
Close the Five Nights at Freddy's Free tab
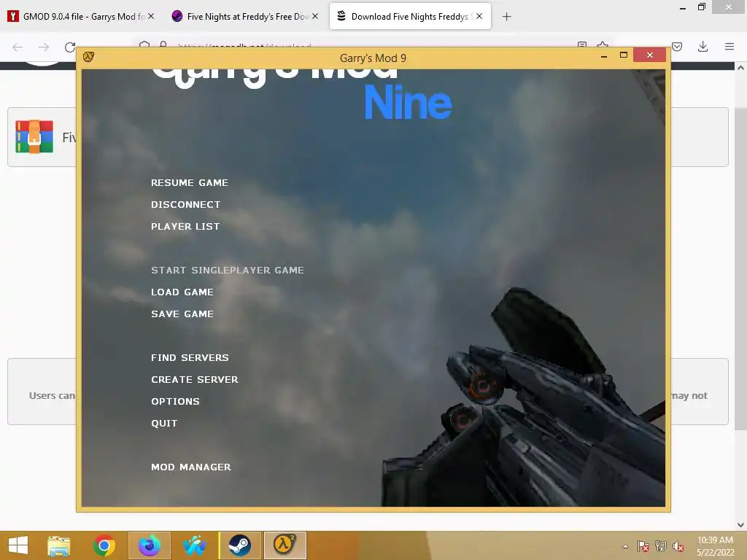315,16
